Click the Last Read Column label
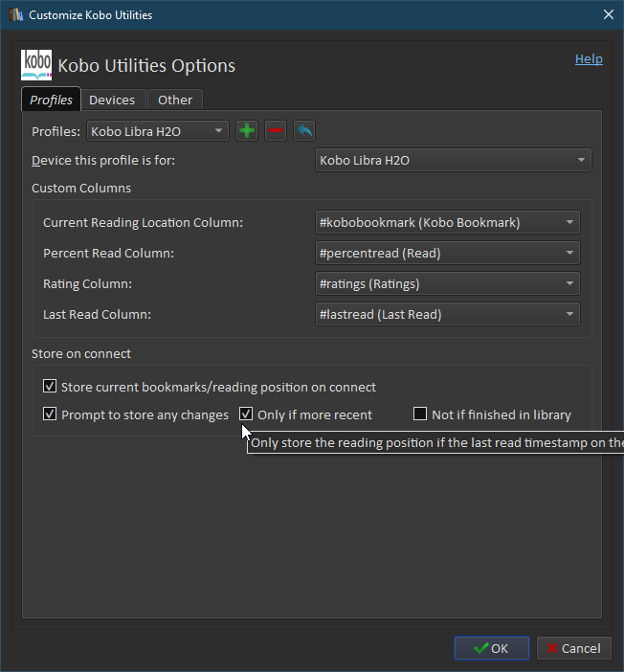The width and height of the screenshot is (624, 672). point(98,315)
